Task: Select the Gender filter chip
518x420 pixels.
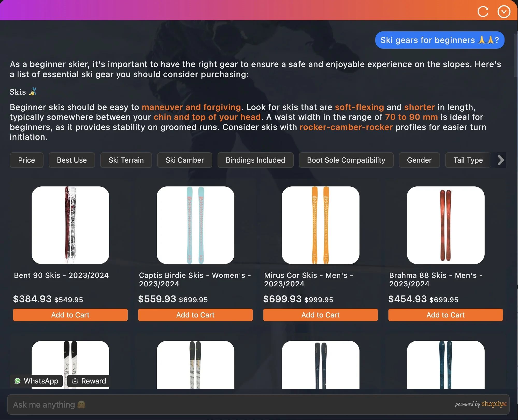Action: point(419,160)
